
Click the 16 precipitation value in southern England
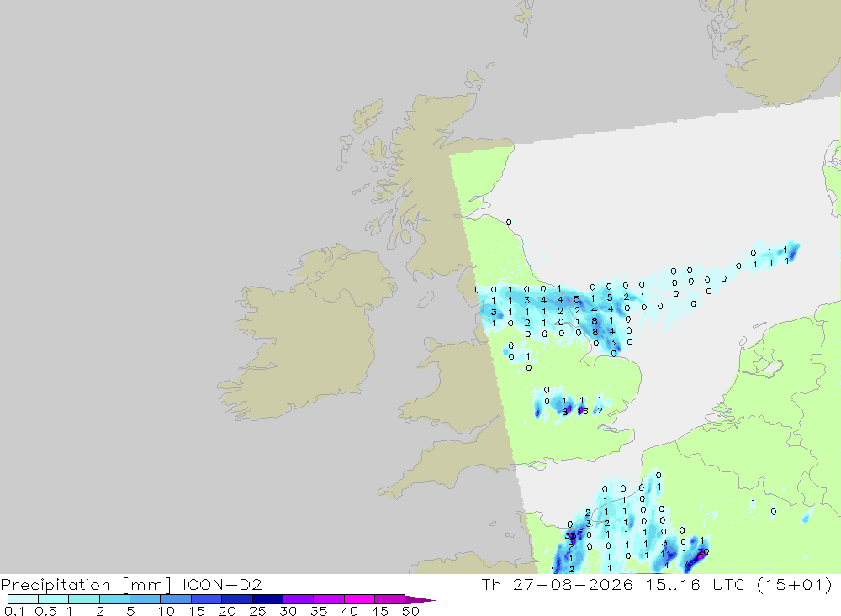click(583, 411)
